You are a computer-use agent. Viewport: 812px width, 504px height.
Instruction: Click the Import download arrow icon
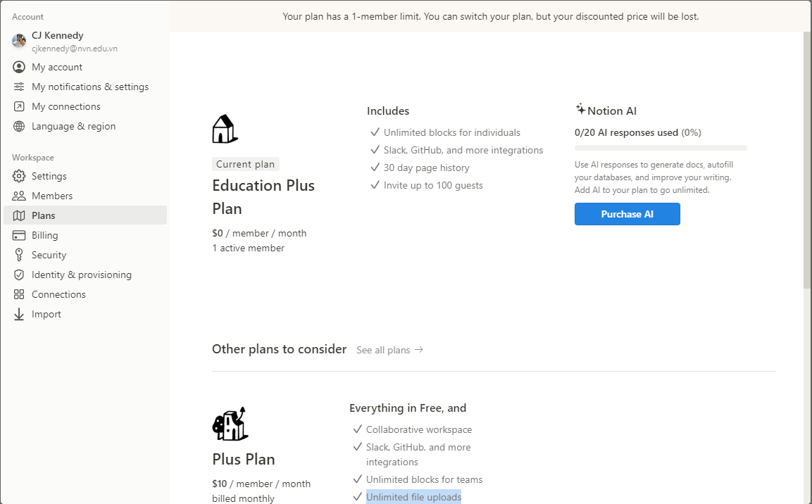click(x=18, y=314)
